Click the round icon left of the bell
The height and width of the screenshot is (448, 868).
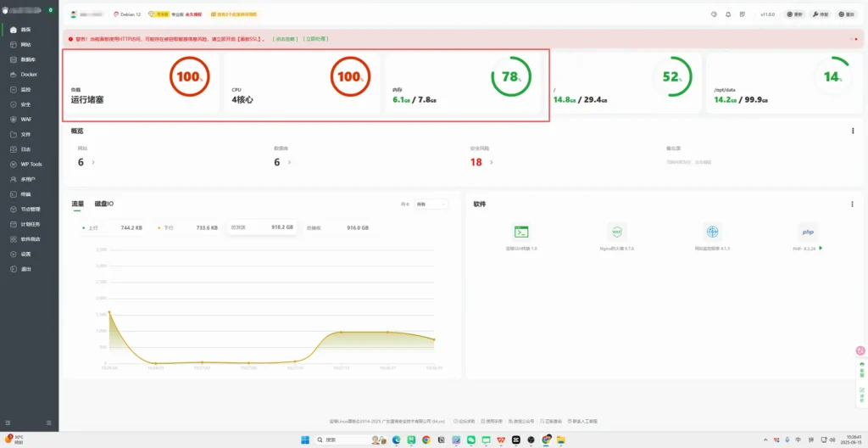coord(714,14)
